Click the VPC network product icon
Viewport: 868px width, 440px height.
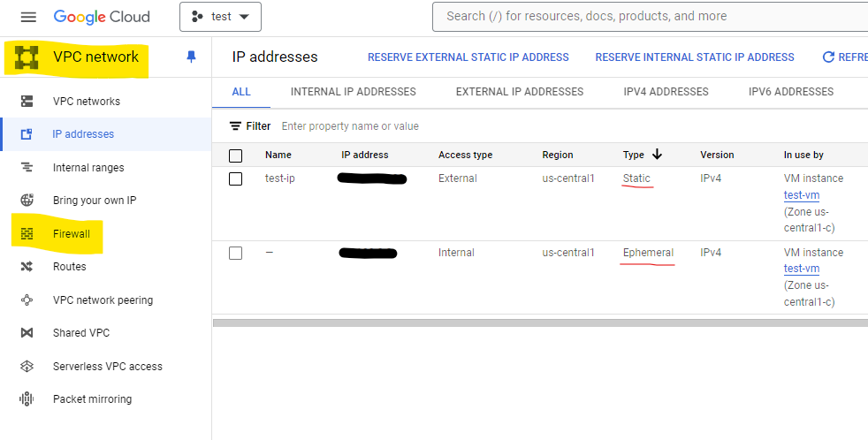(x=26, y=57)
